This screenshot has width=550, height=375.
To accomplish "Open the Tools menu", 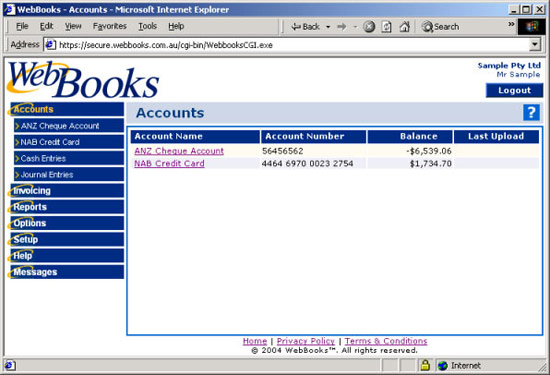I will [x=147, y=26].
